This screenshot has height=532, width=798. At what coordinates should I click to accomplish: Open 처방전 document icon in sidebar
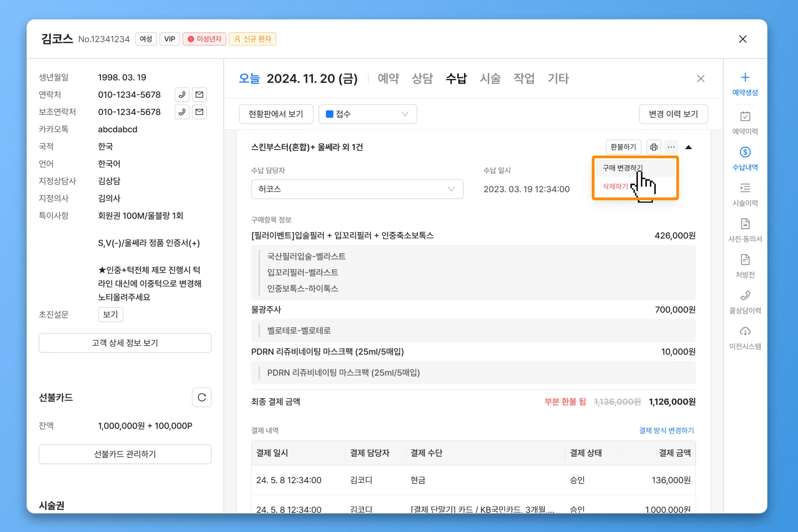tap(745, 260)
